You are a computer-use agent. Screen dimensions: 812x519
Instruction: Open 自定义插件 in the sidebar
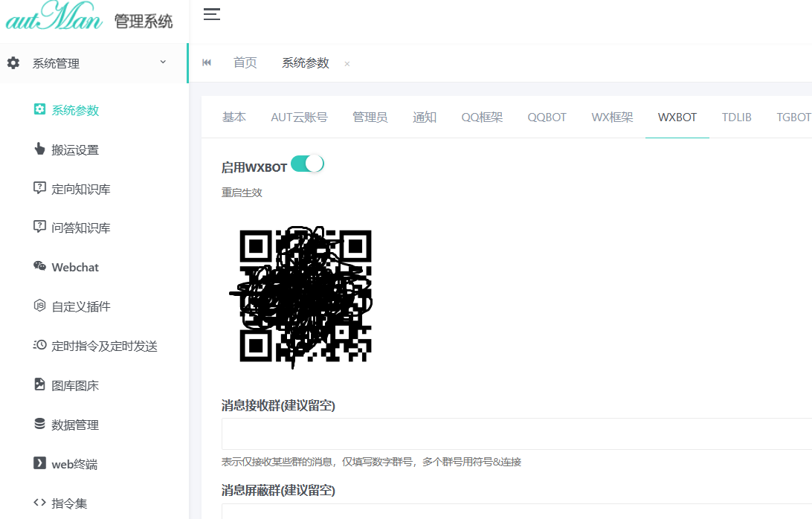(x=74, y=306)
